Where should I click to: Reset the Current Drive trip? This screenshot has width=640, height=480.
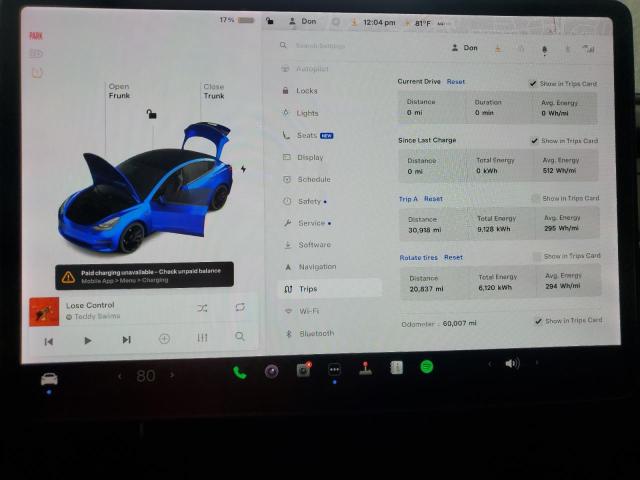[456, 82]
